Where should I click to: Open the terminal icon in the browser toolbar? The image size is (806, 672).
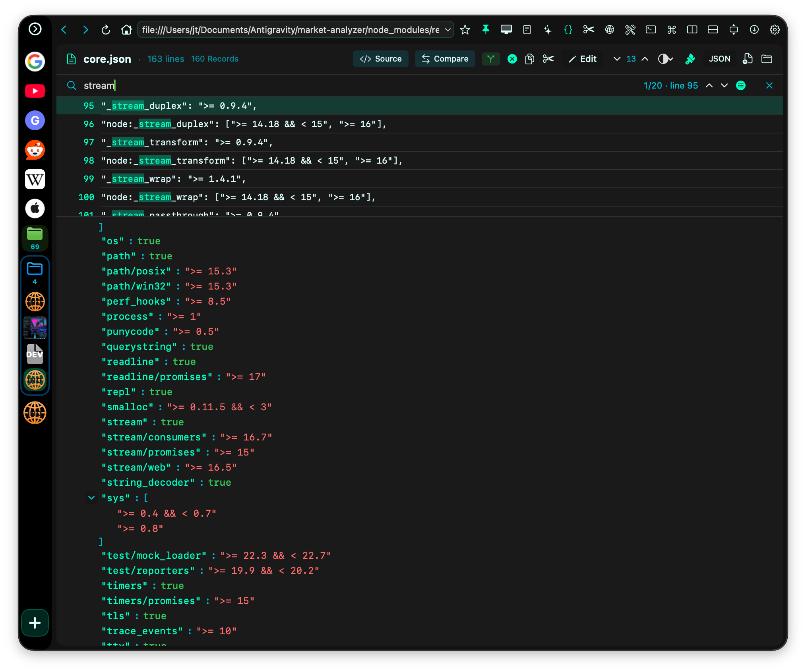tap(651, 29)
